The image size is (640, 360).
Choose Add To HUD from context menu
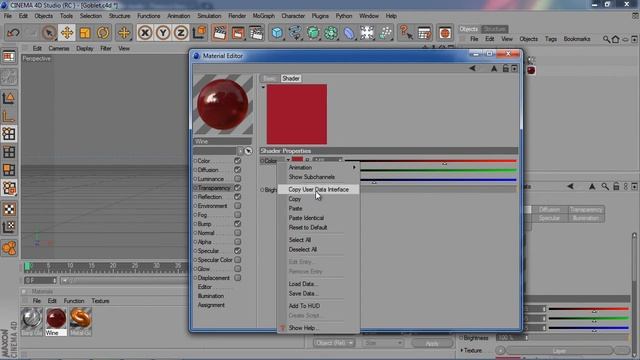point(304,306)
